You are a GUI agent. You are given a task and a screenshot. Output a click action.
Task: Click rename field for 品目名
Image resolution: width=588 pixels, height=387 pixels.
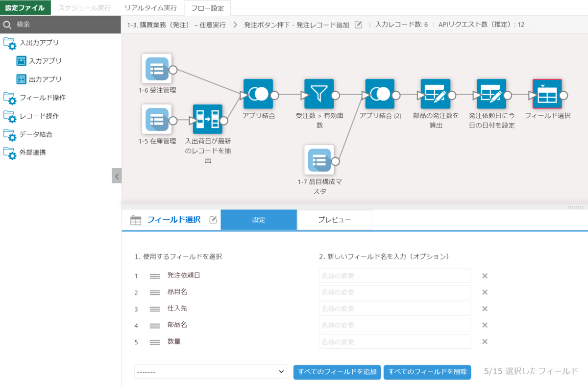pos(395,292)
